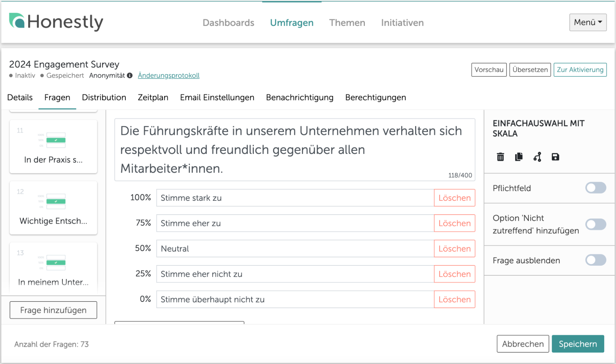Click the 'Stimme stark zu' input field
The image size is (616, 364).
click(295, 198)
